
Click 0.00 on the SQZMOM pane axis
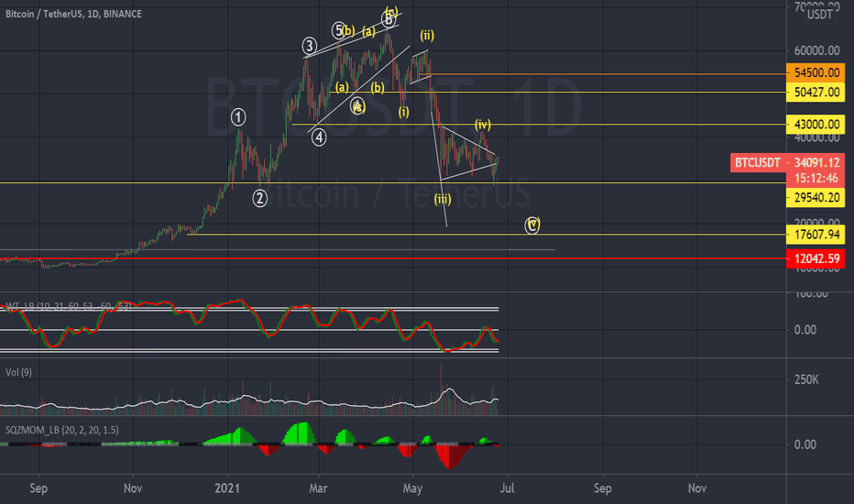pyautogui.click(x=805, y=444)
